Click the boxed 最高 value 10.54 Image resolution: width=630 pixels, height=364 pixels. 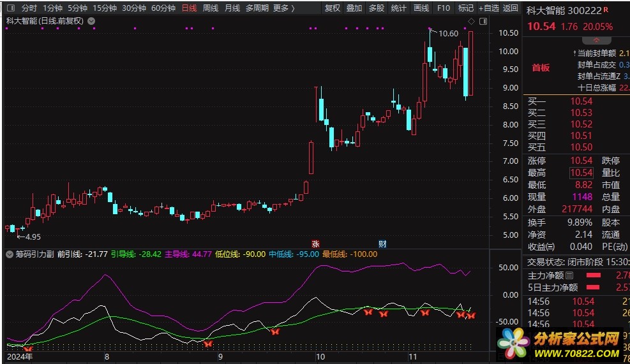click(581, 173)
